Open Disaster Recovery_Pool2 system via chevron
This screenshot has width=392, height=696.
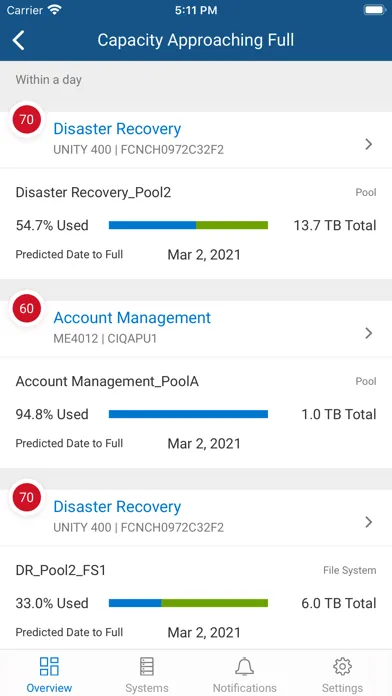[x=368, y=144]
